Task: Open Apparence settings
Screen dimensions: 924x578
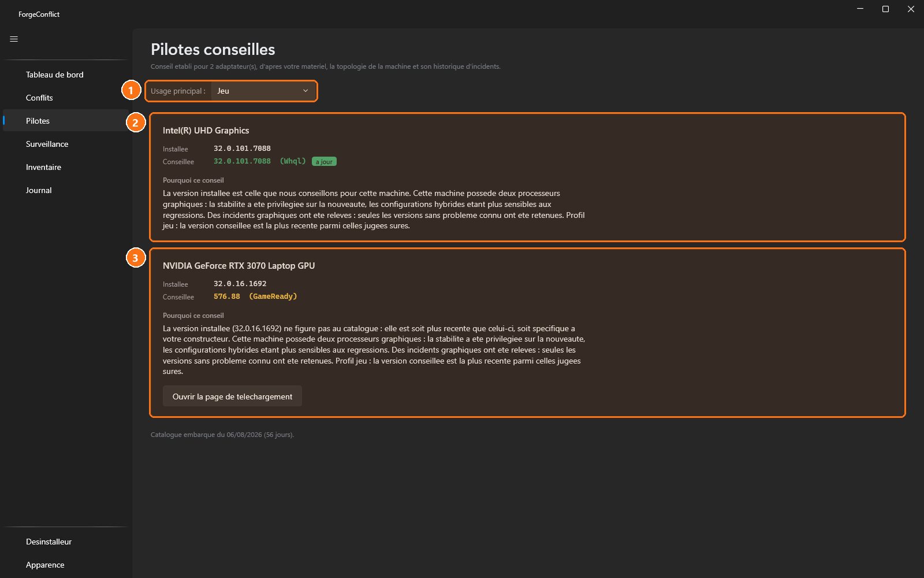Action: (x=66, y=565)
